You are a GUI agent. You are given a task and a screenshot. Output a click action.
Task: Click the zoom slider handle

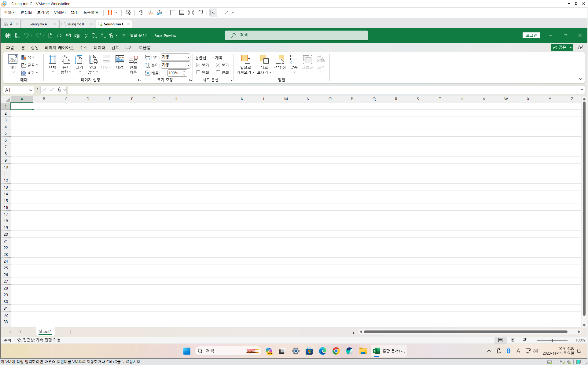click(552, 340)
